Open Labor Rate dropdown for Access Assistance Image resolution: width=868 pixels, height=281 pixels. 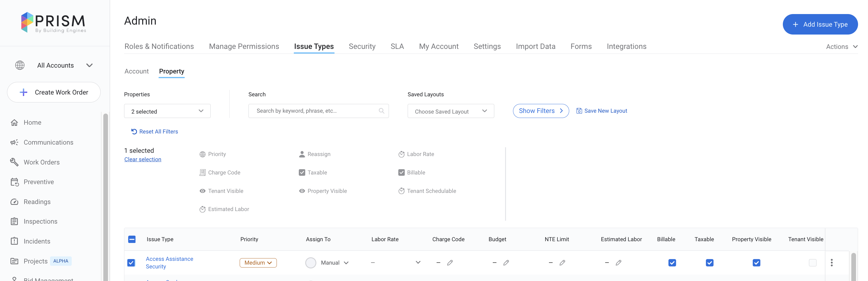418,263
